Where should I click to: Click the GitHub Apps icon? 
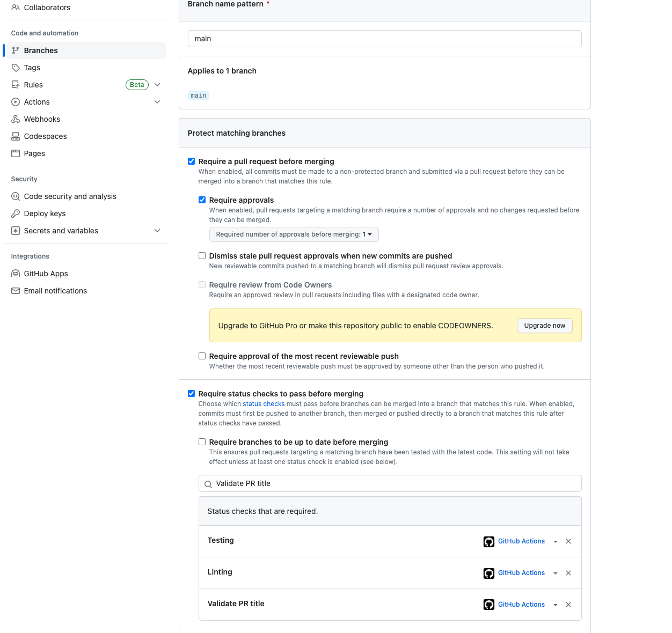point(16,274)
